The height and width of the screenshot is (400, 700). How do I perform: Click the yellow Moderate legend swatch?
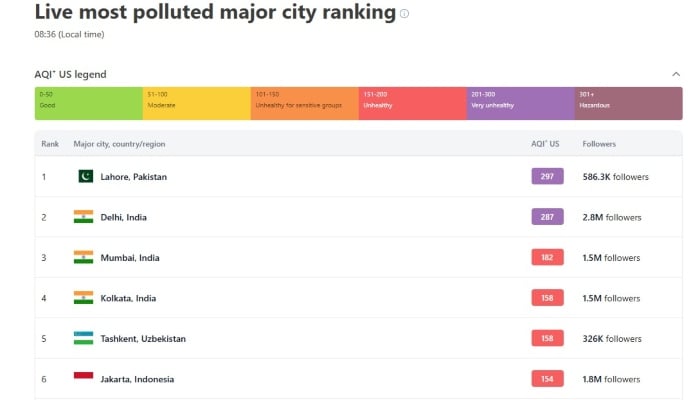click(x=196, y=103)
